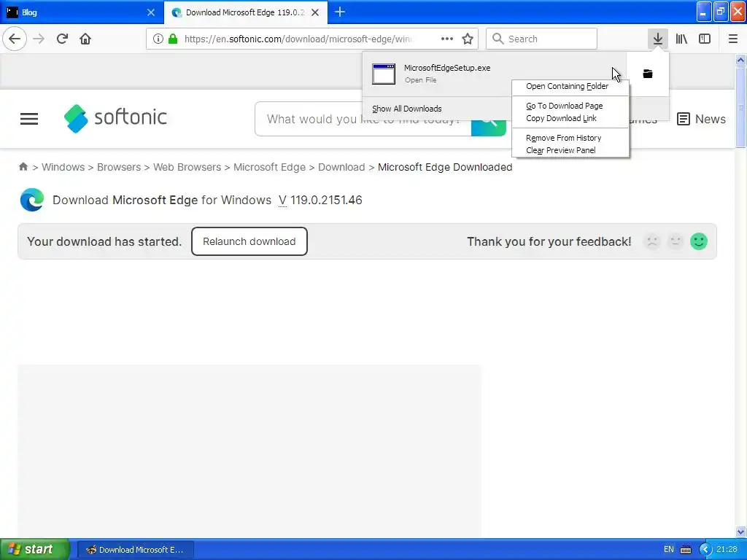
Task: Click the keyboard icon in system tray
Action: point(686,550)
